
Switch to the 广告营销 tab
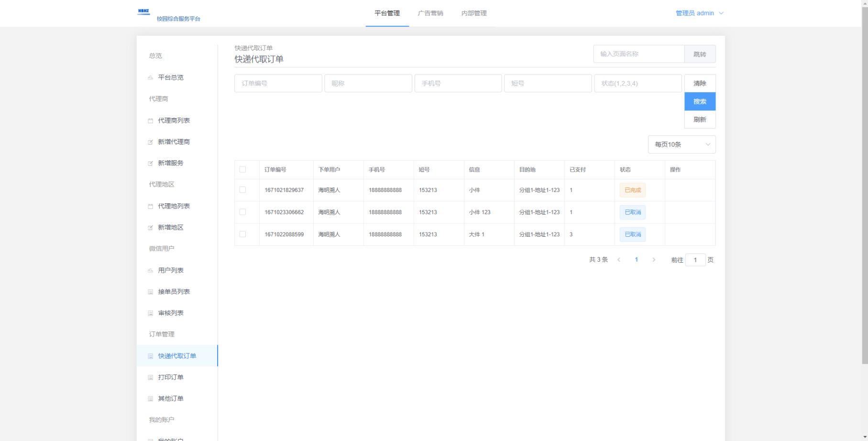[x=430, y=13]
